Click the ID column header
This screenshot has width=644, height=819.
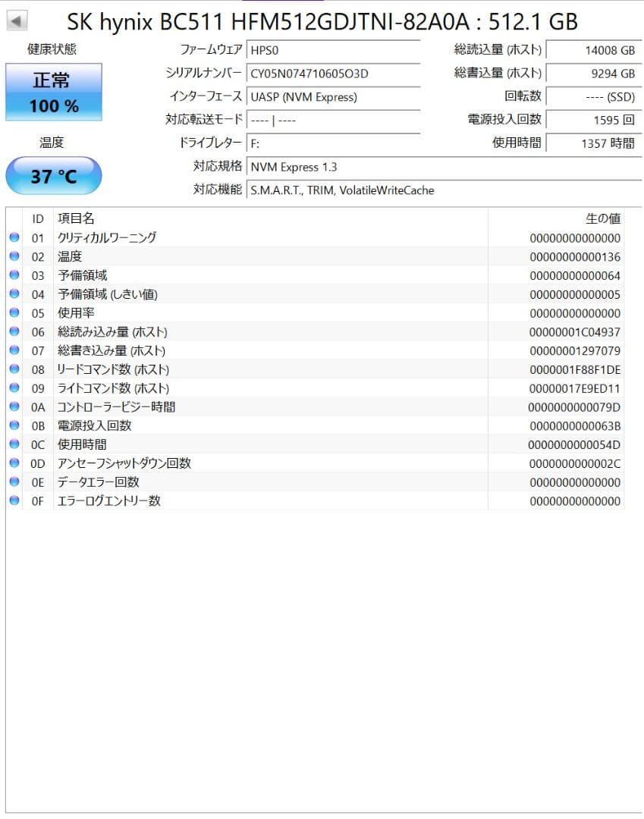[x=38, y=219]
